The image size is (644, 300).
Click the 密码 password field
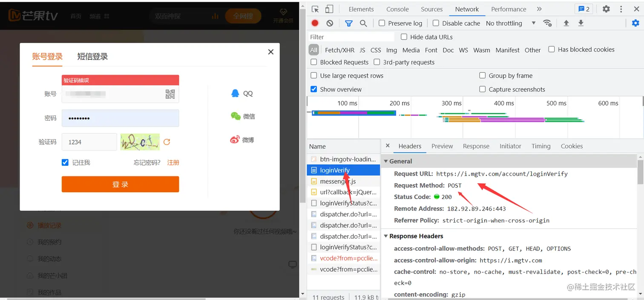(120, 118)
